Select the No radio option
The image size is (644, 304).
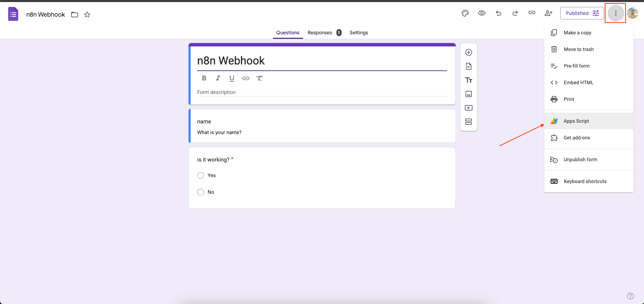click(x=201, y=192)
